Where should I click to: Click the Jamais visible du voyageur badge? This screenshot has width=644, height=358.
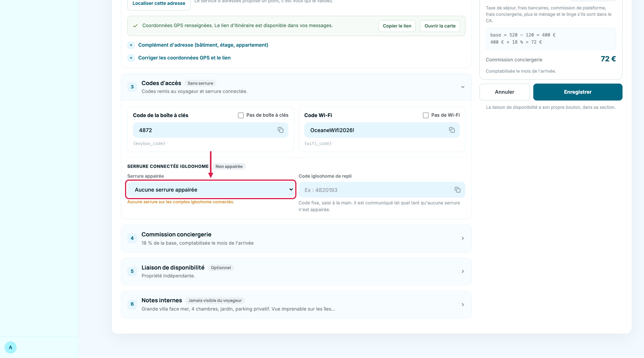click(x=215, y=300)
